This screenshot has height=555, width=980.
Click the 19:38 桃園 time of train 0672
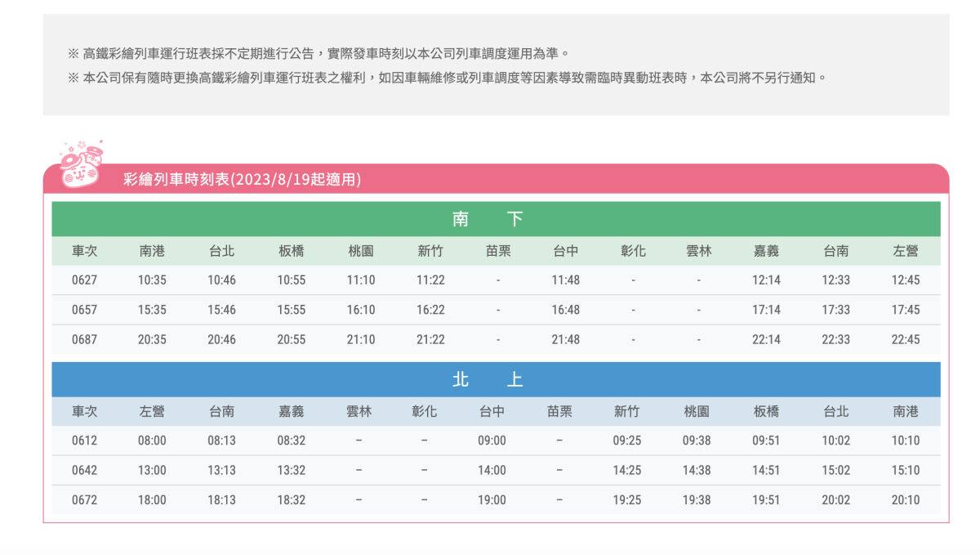[x=697, y=499]
